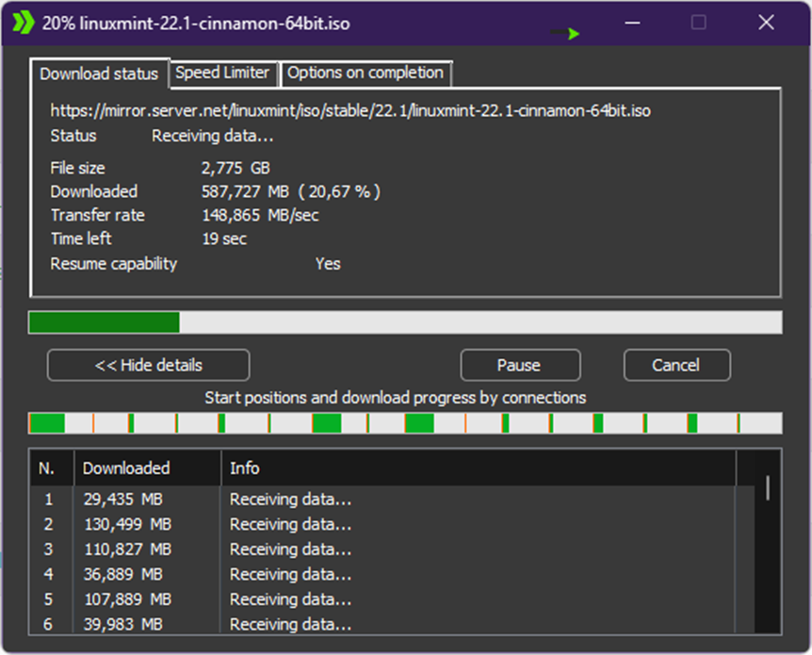This screenshot has width=812, height=655.
Task: Collapse details with the Hide details button
Action: (x=149, y=366)
